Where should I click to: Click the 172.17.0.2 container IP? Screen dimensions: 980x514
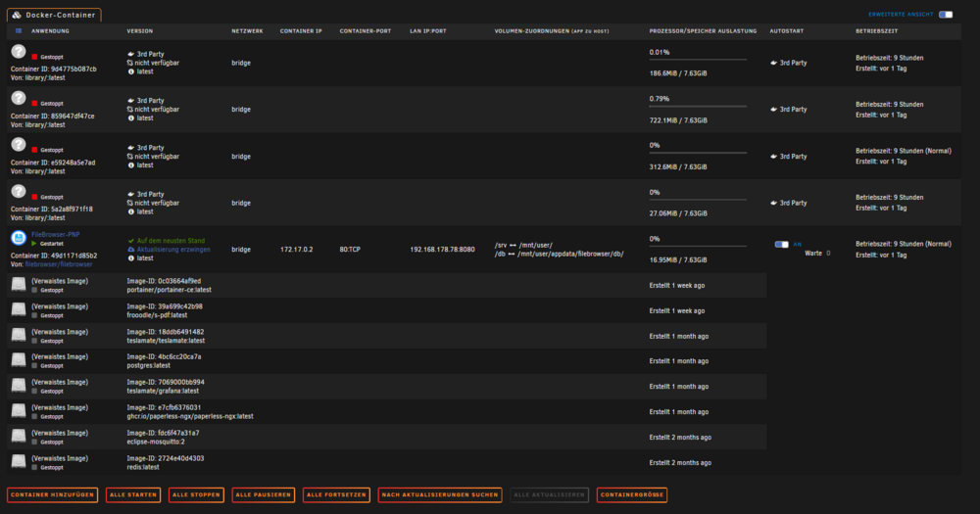pos(297,250)
